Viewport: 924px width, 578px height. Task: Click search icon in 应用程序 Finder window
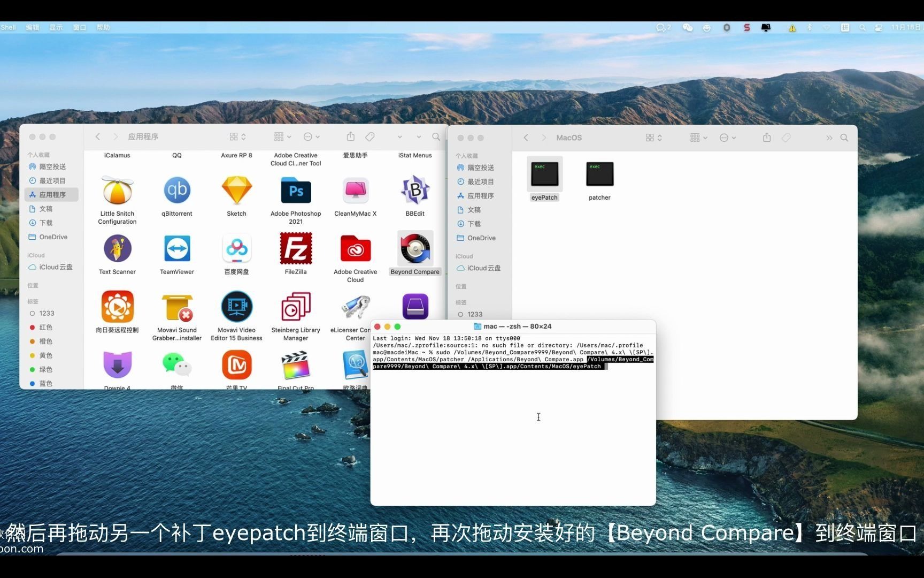click(x=436, y=136)
